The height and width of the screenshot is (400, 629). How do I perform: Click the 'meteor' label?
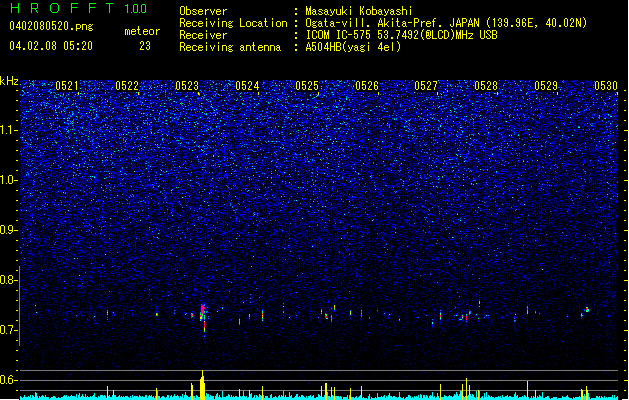[x=142, y=31]
